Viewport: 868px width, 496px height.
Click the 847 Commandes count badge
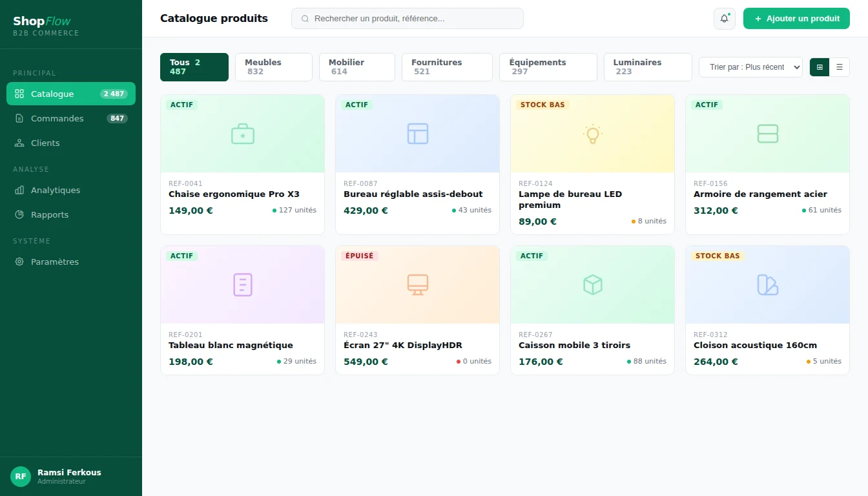117,118
